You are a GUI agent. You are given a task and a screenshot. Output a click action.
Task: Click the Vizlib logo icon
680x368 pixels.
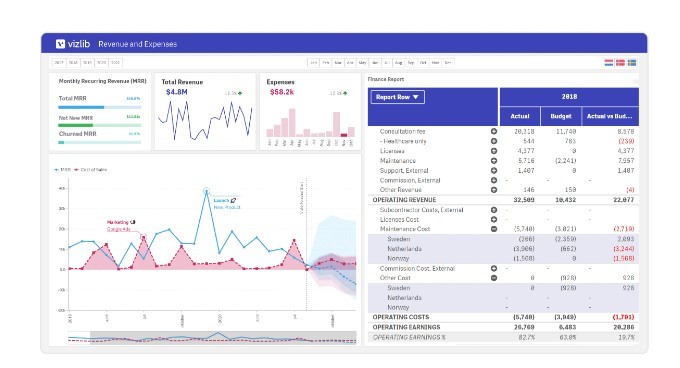tap(60, 44)
